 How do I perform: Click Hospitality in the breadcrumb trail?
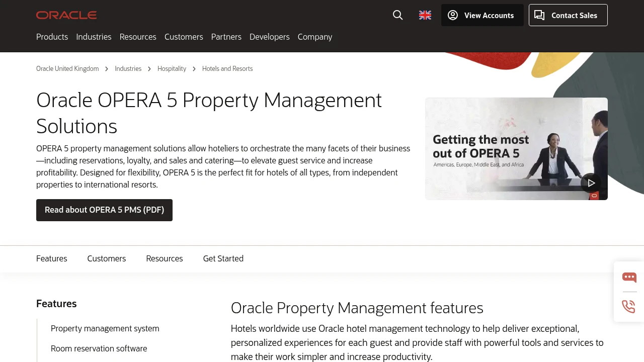point(172,68)
